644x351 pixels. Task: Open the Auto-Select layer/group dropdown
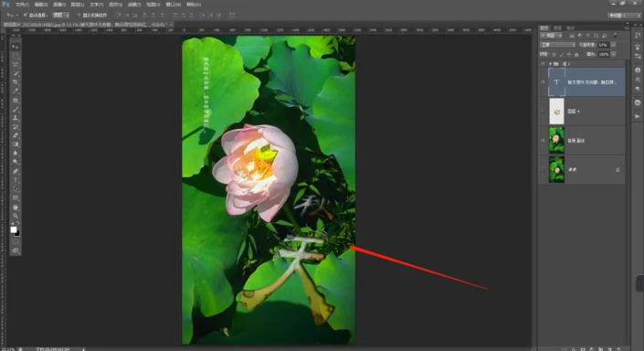[x=61, y=15]
